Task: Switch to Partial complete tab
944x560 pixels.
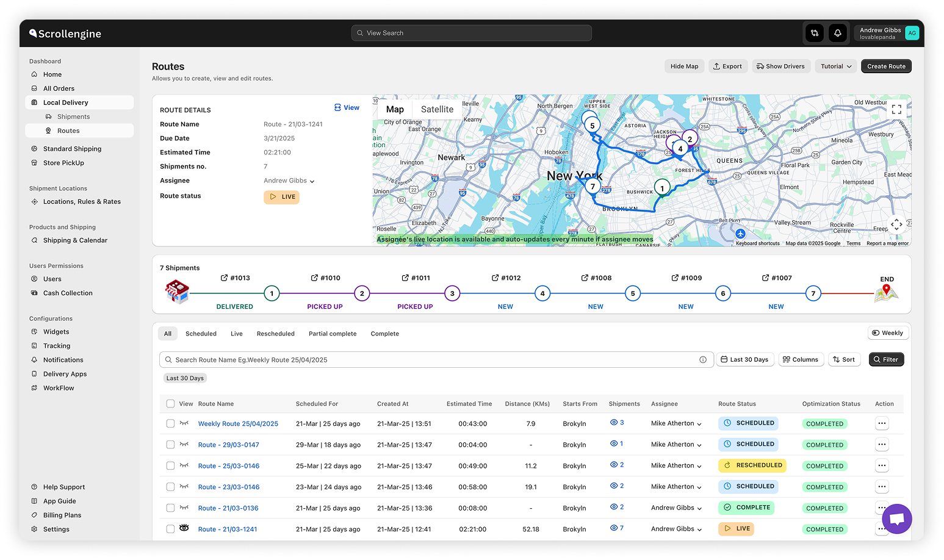Action: point(333,334)
